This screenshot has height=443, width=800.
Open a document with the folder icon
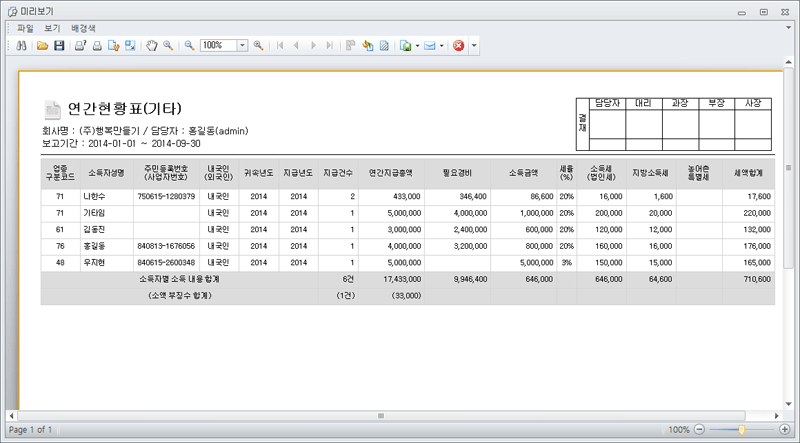(43, 46)
